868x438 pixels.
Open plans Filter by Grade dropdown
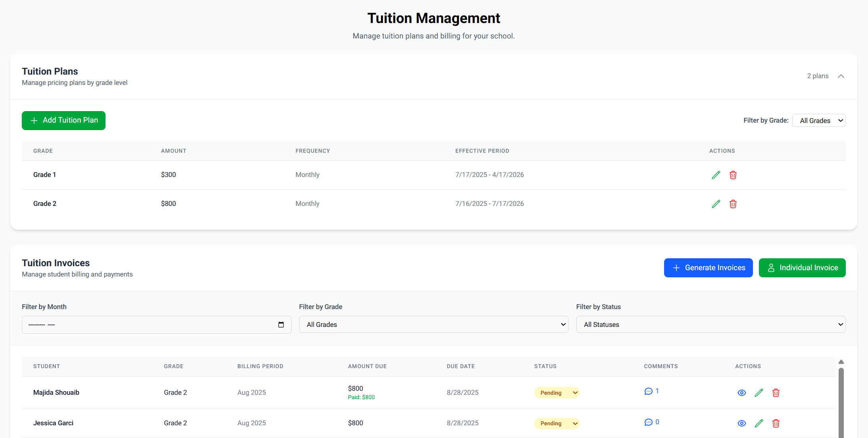(818, 121)
